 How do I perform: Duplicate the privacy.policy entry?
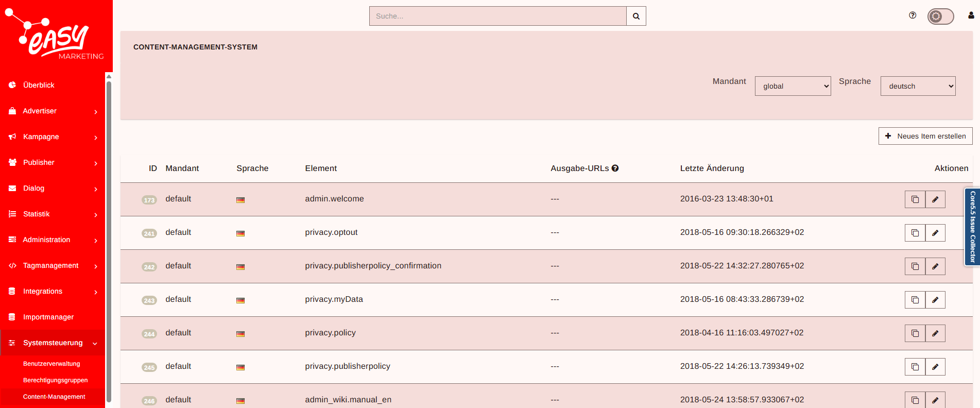click(x=915, y=333)
